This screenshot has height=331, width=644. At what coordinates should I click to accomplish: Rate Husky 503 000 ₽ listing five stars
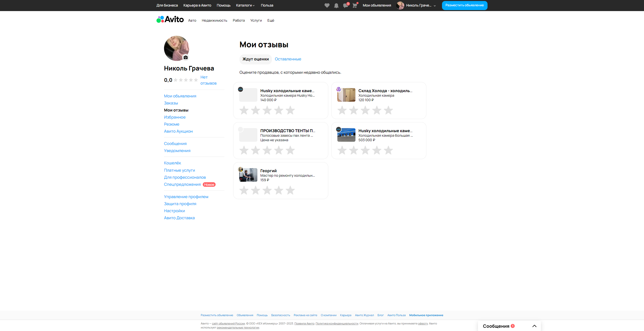pos(388,150)
